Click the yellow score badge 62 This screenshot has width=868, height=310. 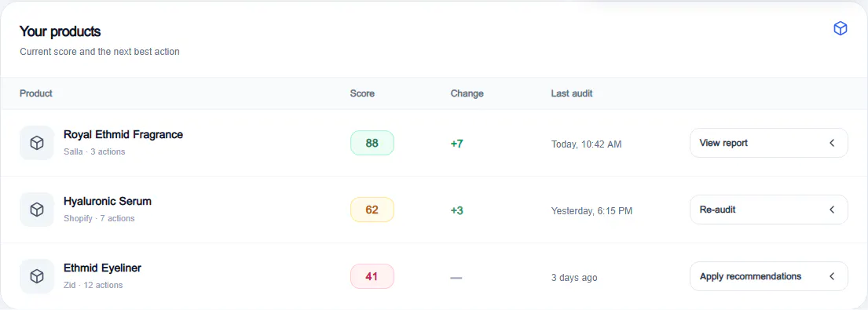pyautogui.click(x=372, y=210)
